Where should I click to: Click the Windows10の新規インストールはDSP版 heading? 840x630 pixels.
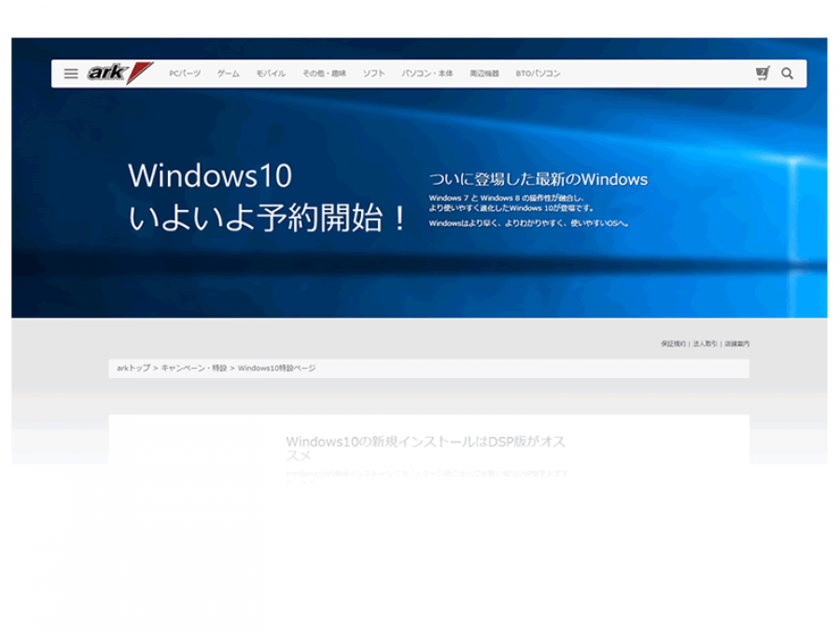(x=426, y=448)
